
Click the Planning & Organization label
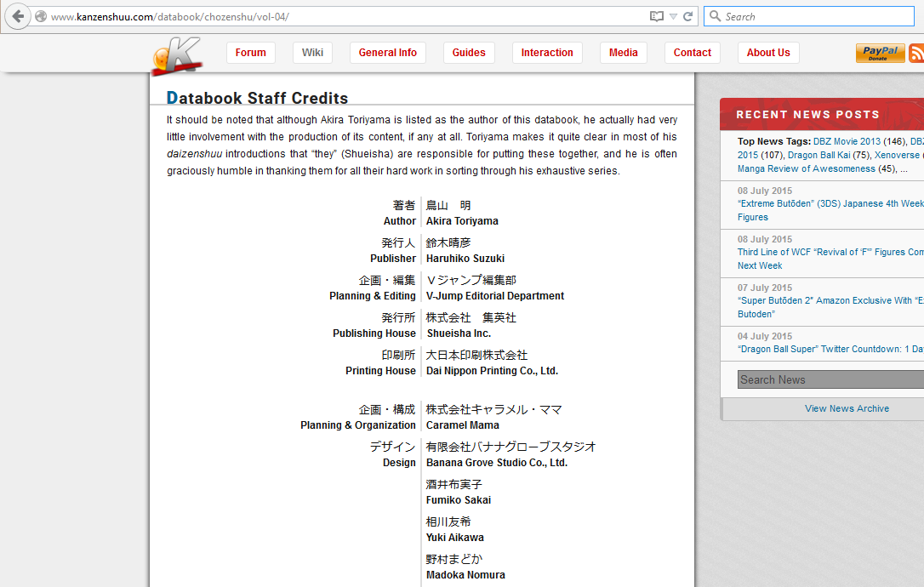(358, 425)
